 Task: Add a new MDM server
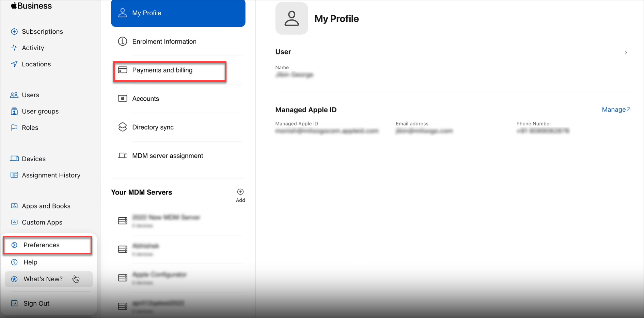240,196
